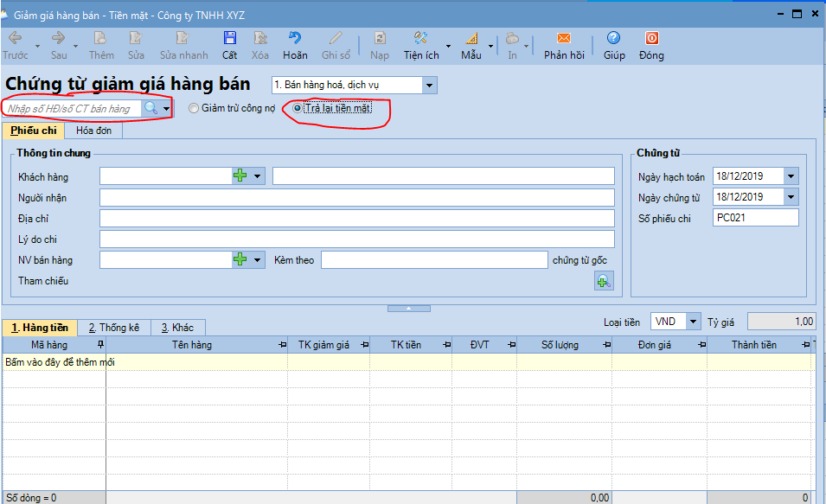
Task: Open the NV bán hàng dropdown list
Action: coord(257,259)
